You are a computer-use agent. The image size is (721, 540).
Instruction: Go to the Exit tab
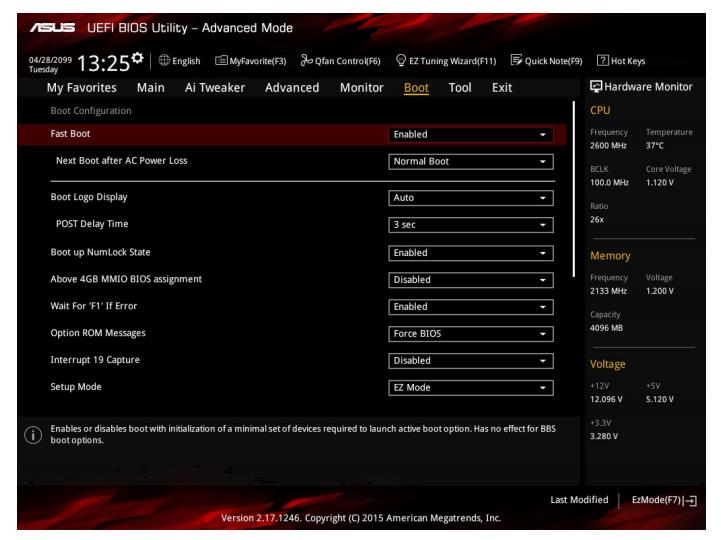pos(502,87)
